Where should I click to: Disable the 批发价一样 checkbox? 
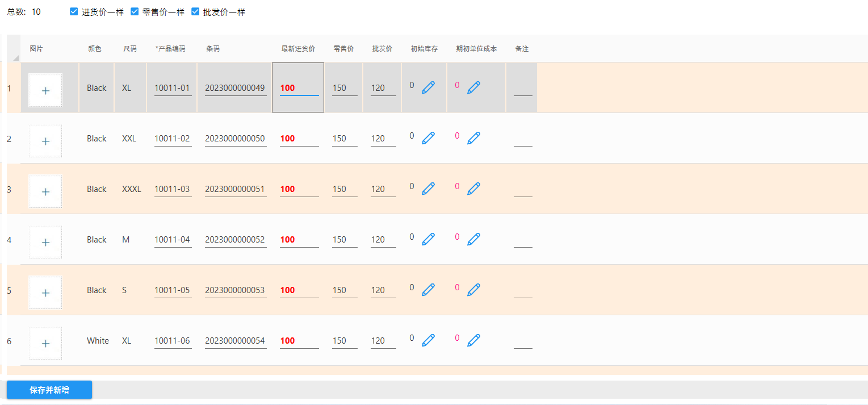point(195,11)
